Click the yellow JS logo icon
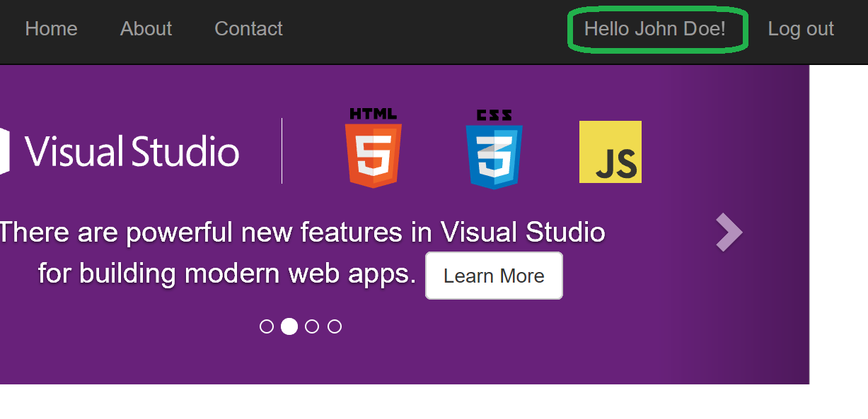Image resolution: width=868 pixels, height=419 pixels. tap(610, 152)
